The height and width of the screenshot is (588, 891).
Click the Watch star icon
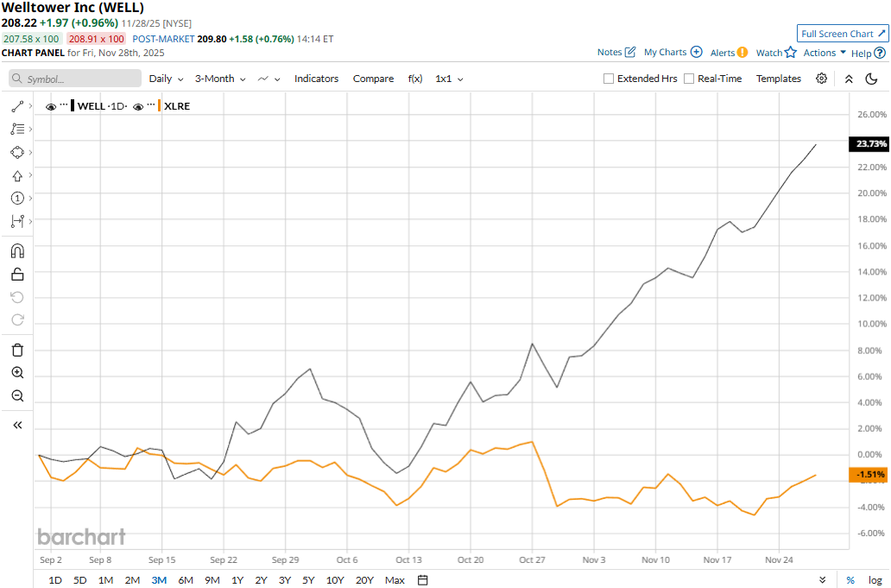coord(791,53)
